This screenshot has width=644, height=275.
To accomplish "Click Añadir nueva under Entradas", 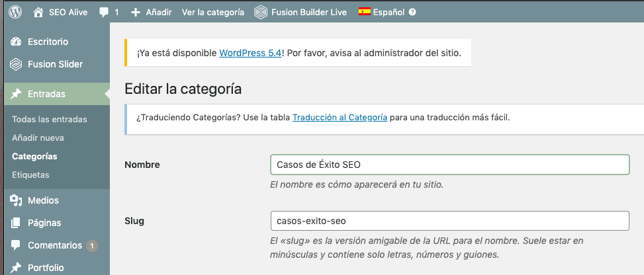I will pyautogui.click(x=38, y=138).
